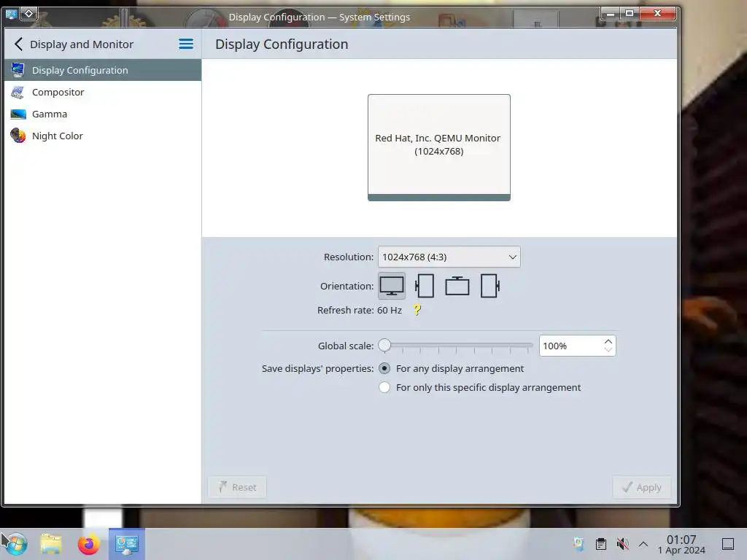Open the file manager from taskbar
The width and height of the screenshot is (747, 560).
click(x=51, y=544)
